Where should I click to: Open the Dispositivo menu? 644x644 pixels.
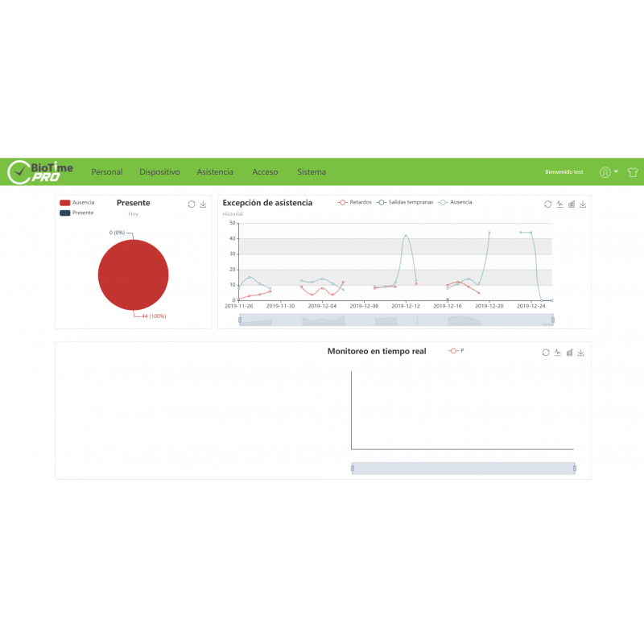(159, 171)
